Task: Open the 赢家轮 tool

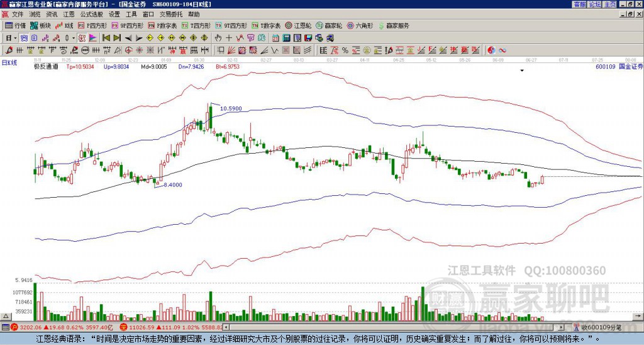Action: click(329, 25)
